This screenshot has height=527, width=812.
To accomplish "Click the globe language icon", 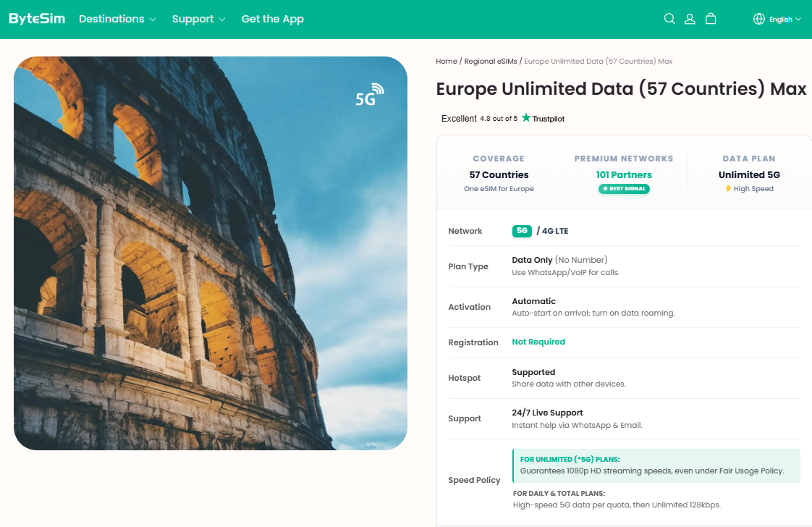I will coord(759,19).
